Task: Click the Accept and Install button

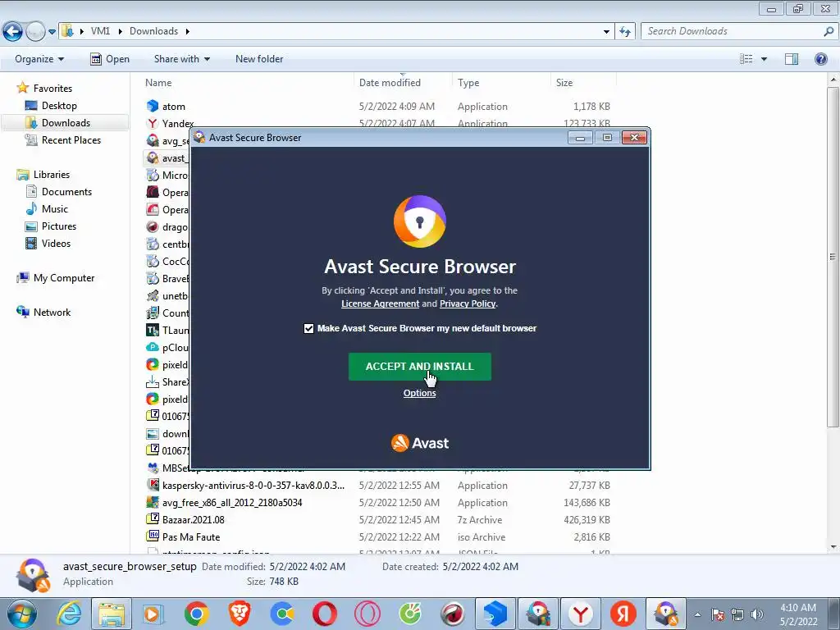Action: pyautogui.click(x=419, y=367)
